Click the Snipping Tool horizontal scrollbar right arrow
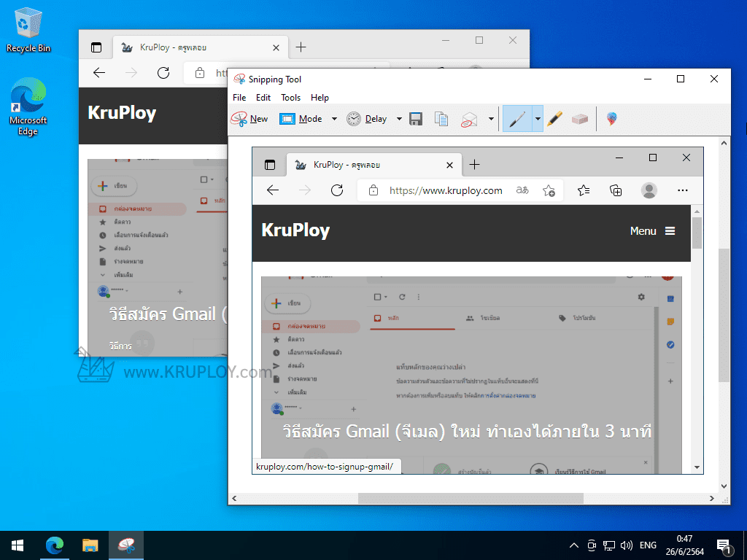 click(x=712, y=499)
